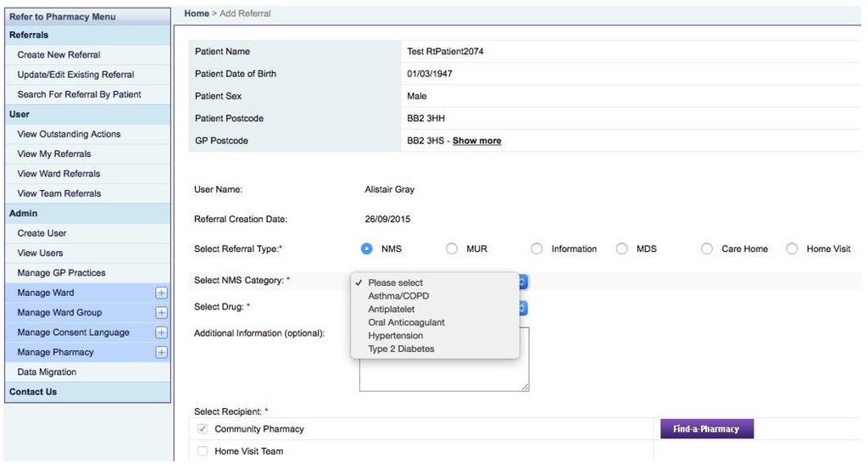This screenshot has height=469, width=868.
Task: Select Type 2 Diabetes category option
Action: pyautogui.click(x=401, y=349)
